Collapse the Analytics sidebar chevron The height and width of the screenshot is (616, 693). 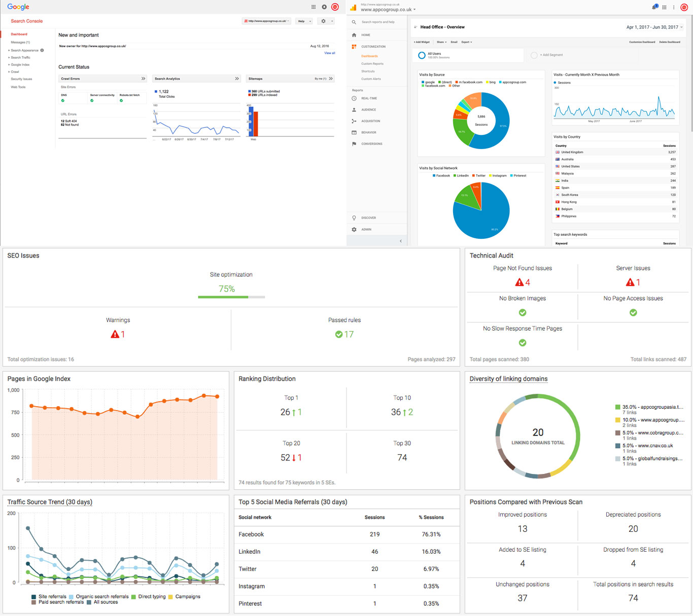pyautogui.click(x=401, y=241)
